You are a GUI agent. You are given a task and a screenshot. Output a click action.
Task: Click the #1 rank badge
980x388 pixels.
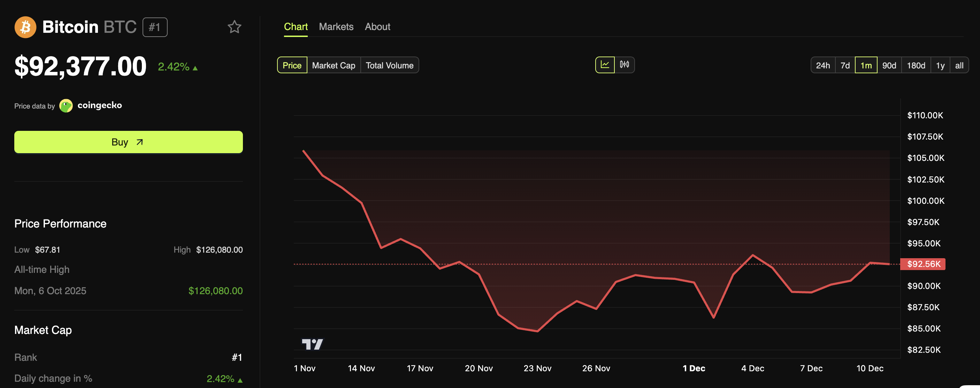click(x=155, y=27)
